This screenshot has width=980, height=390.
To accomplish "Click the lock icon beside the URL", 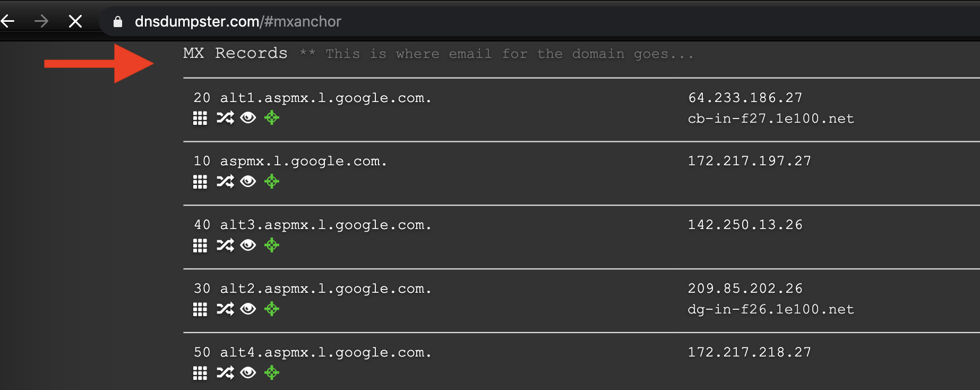I will click(118, 22).
